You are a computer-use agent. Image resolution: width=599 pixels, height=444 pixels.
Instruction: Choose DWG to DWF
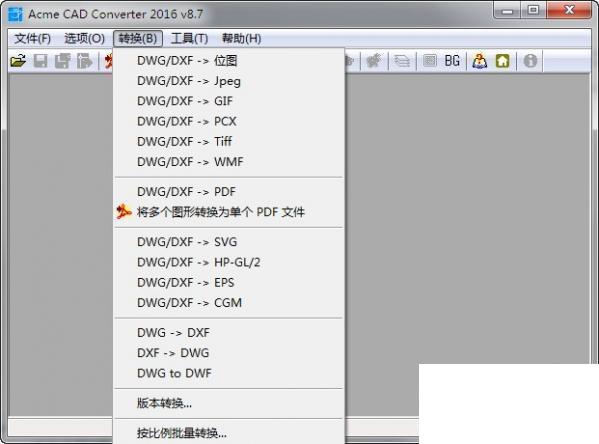[229, 373]
